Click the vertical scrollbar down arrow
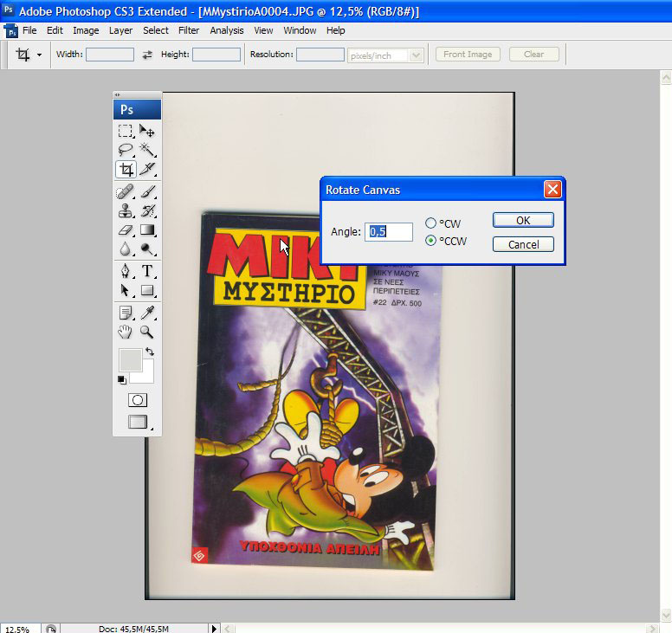This screenshot has width=672, height=633. click(666, 614)
